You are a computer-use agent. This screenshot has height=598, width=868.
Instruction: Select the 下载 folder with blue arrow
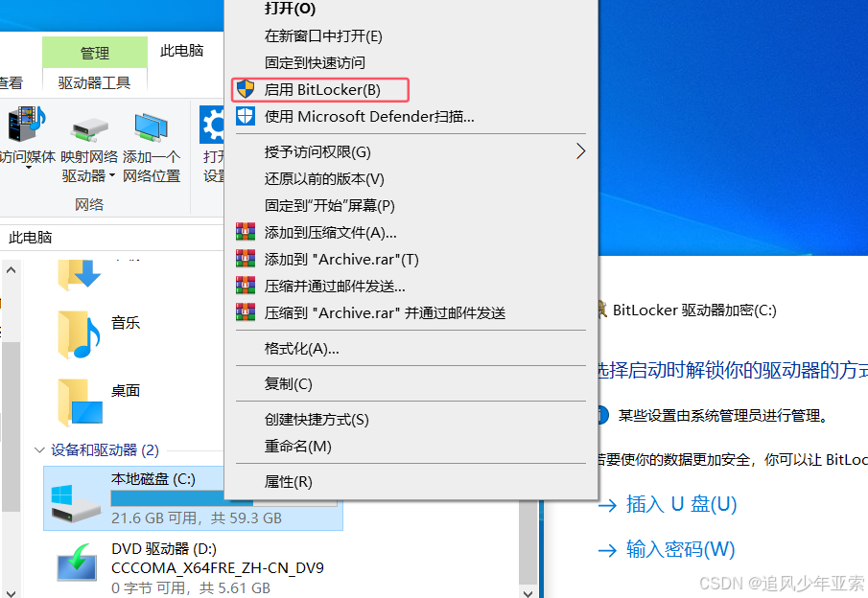80,275
